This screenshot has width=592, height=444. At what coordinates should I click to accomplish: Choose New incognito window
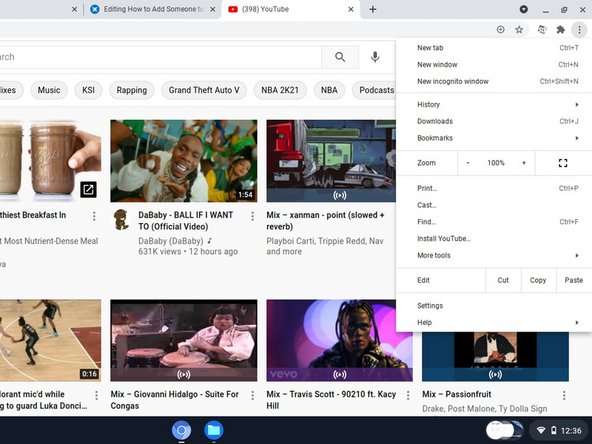494,82
